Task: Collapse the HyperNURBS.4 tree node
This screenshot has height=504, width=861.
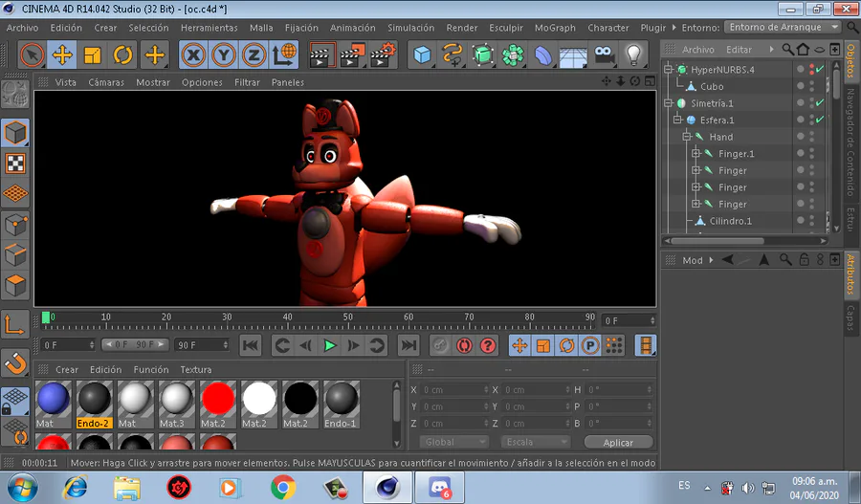Action: pyautogui.click(x=669, y=70)
